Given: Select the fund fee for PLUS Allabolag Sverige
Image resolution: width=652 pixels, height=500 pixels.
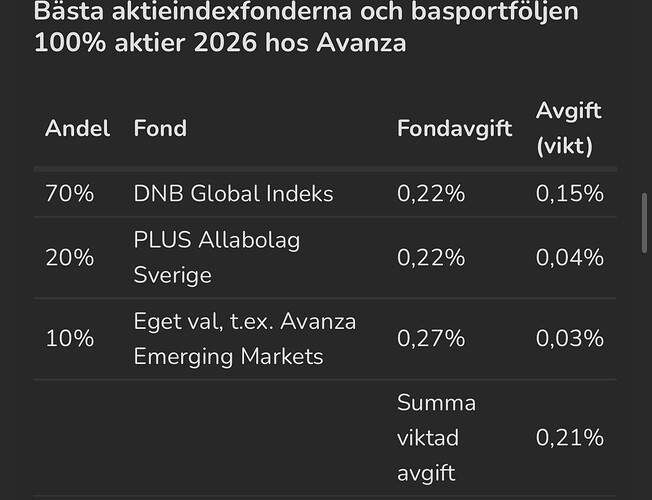Looking at the screenshot, I should pyautogui.click(x=431, y=257).
